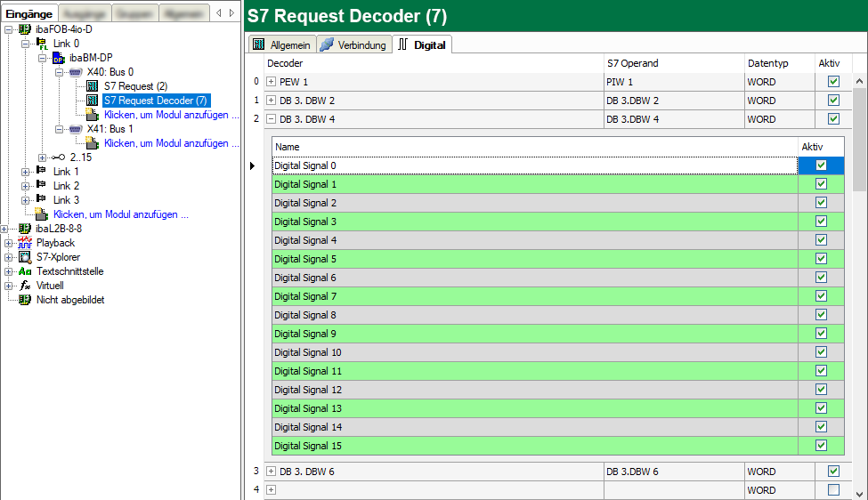This screenshot has height=500, width=868.
Task: Enable Aktiv checkbox in empty row 4
Action: (833, 490)
